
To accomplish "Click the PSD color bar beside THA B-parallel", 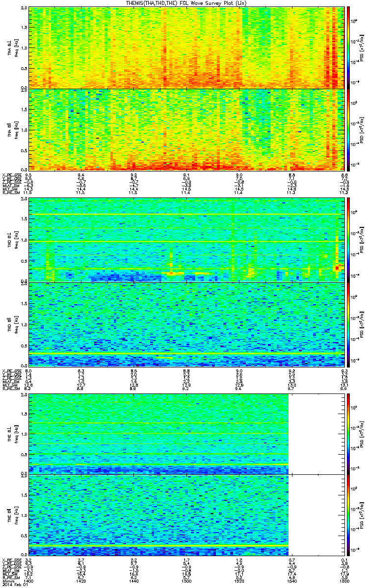I will (349, 129).
